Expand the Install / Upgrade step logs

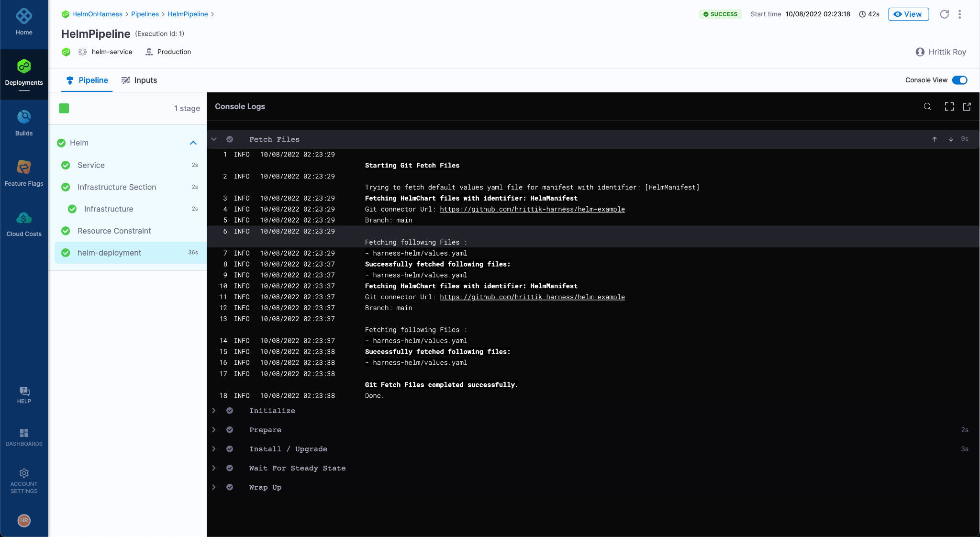click(x=213, y=449)
